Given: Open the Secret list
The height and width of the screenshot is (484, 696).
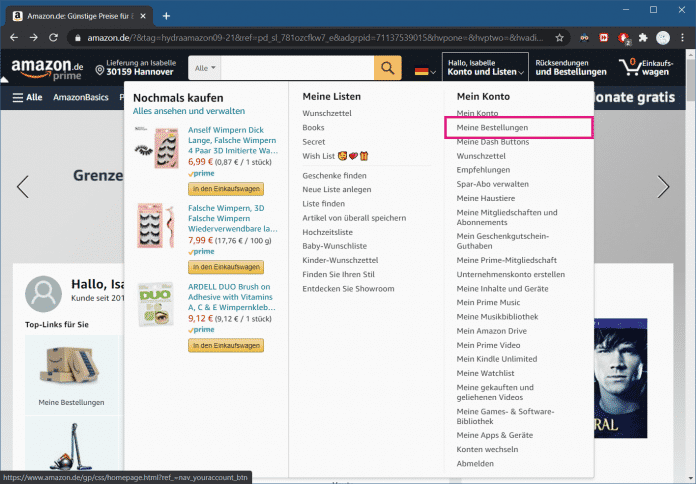Looking at the screenshot, I should click(x=313, y=142).
